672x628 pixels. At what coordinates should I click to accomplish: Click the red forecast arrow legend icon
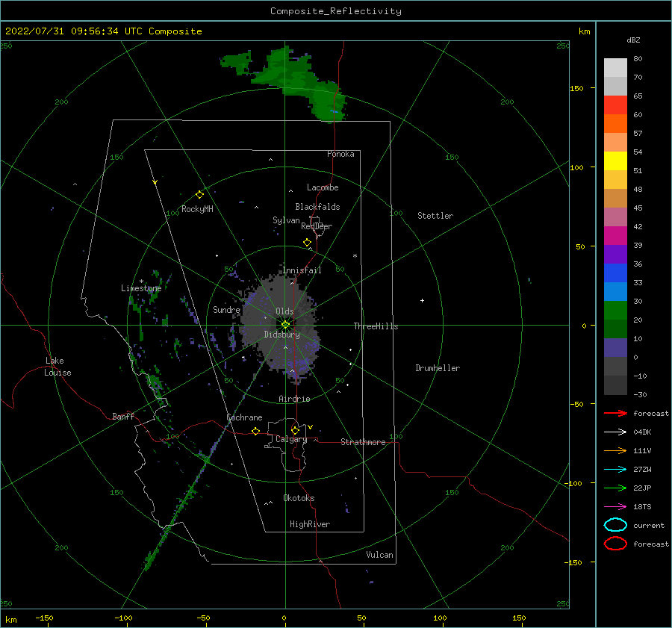[x=615, y=413]
